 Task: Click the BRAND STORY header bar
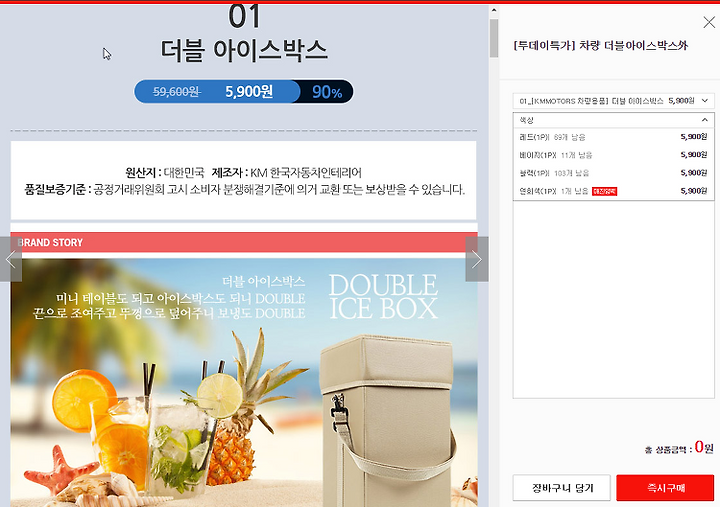pyautogui.click(x=244, y=242)
